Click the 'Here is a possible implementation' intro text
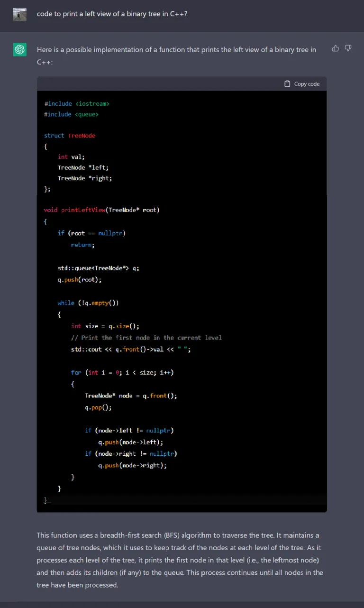364x608 pixels. (x=176, y=55)
